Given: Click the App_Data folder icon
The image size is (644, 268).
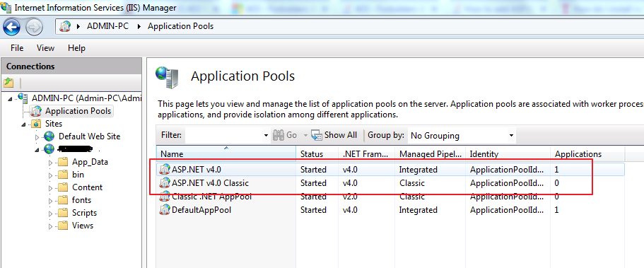Looking at the screenshot, I should coord(62,162).
